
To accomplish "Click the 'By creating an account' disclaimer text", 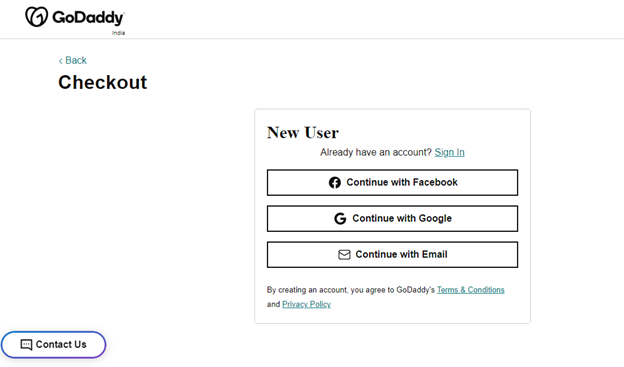I will 351,290.
